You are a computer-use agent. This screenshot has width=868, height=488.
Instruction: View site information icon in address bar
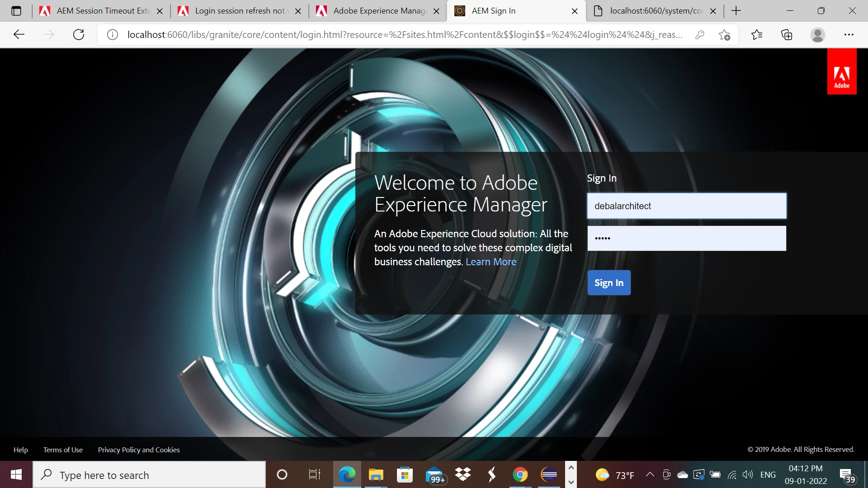[113, 35]
